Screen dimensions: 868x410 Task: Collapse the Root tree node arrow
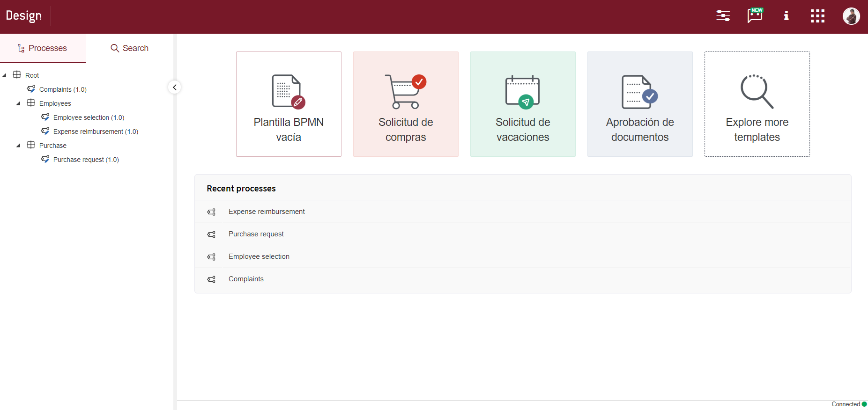[4, 75]
